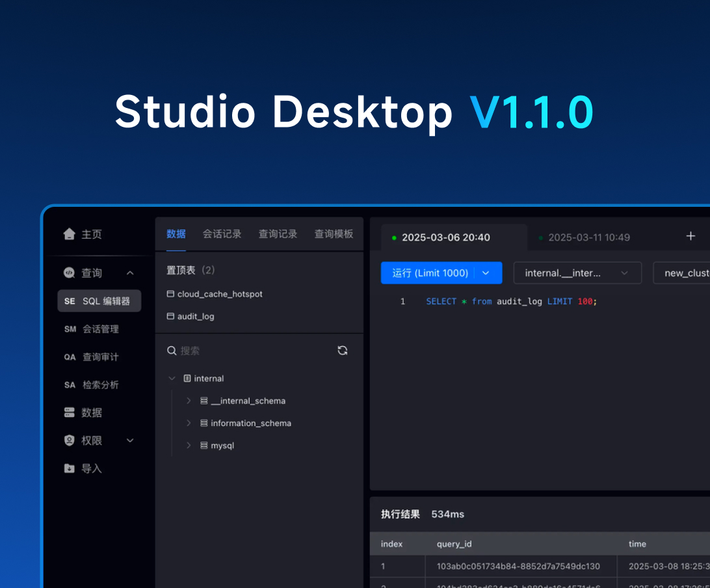
Task: Switch to the 数据 tab
Action: pos(176,234)
